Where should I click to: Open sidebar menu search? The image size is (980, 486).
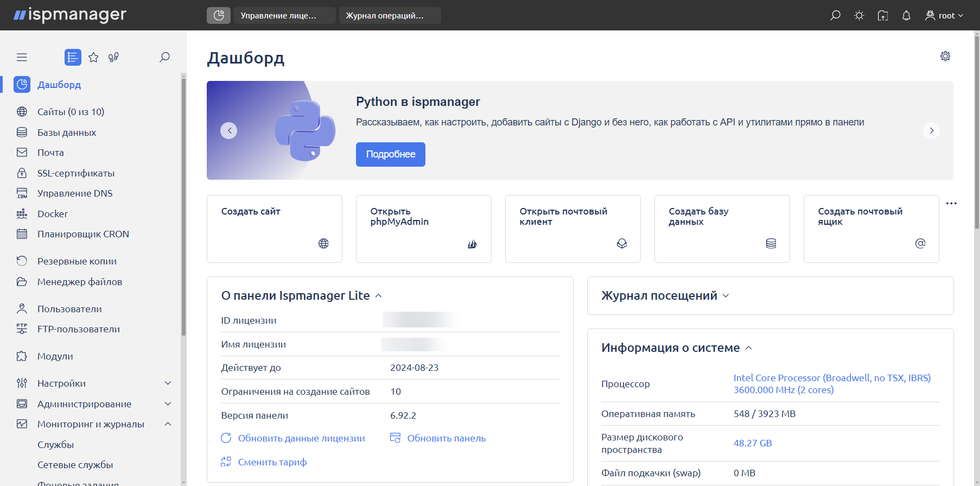pos(164,57)
